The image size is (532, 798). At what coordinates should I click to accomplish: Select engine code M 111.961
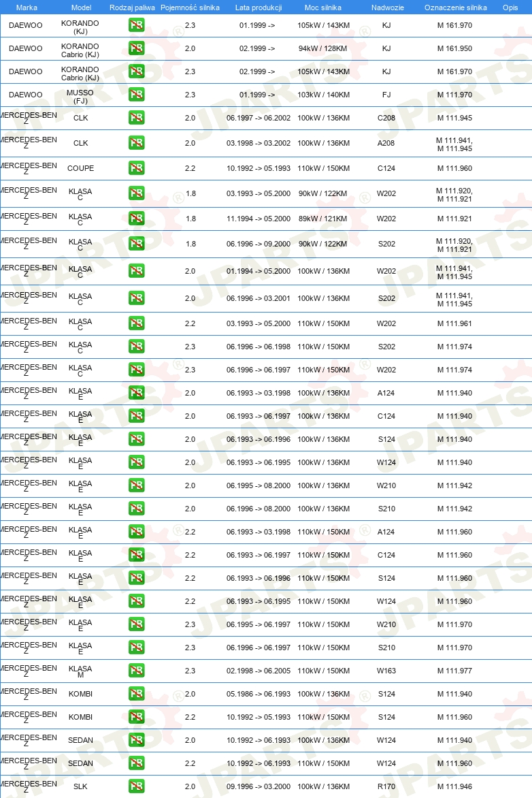(x=454, y=323)
